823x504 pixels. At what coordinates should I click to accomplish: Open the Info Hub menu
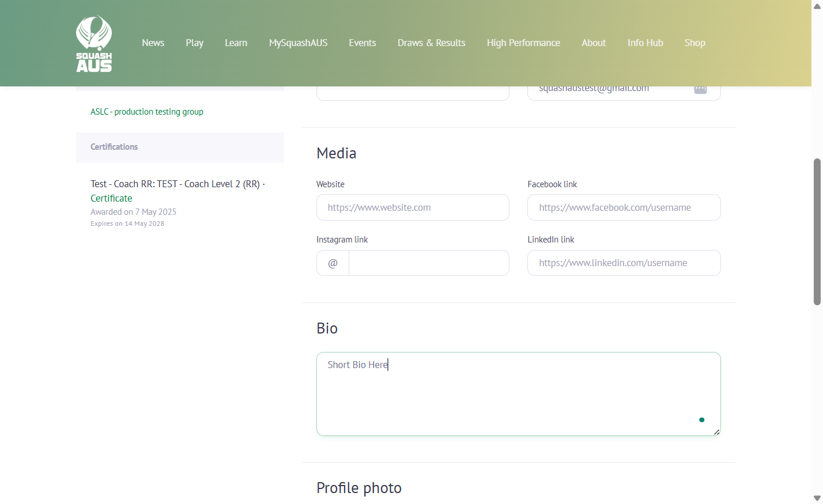point(645,43)
